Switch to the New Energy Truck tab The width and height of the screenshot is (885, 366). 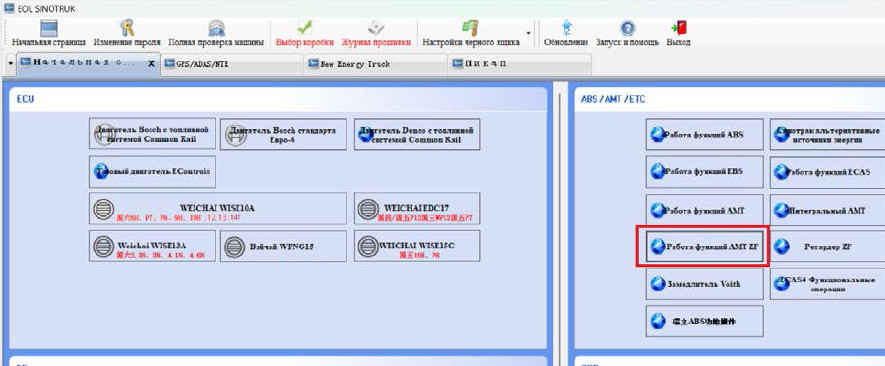click(x=375, y=64)
